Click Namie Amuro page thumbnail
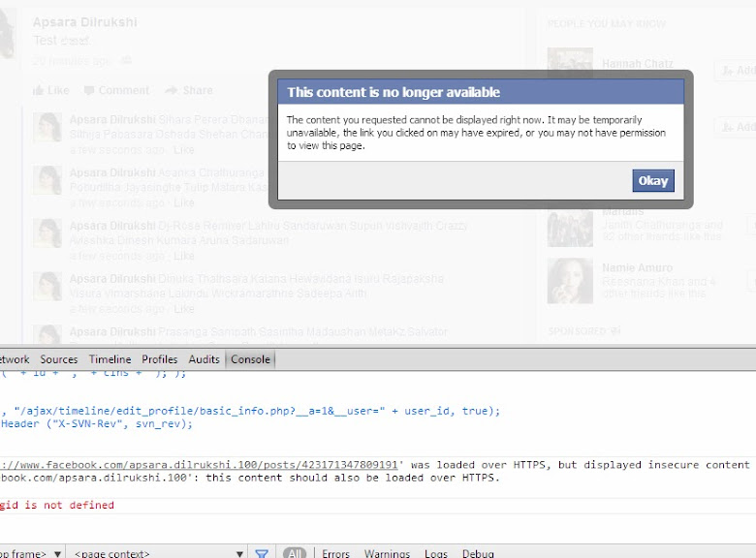 point(570,280)
